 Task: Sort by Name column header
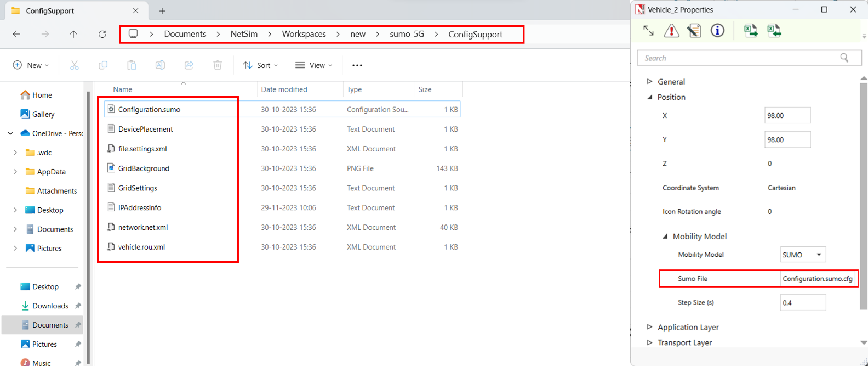tap(123, 89)
